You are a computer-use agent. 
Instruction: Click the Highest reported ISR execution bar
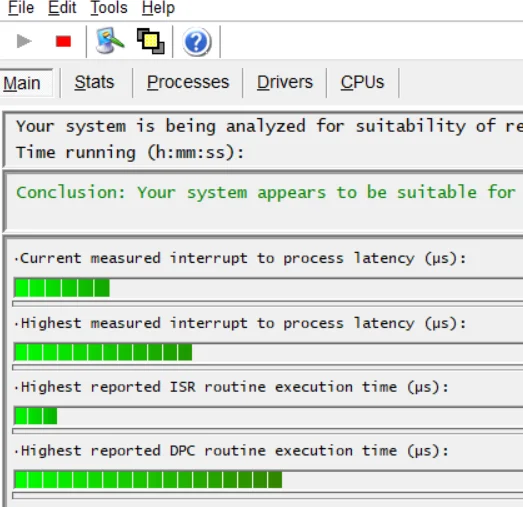(x=268, y=416)
